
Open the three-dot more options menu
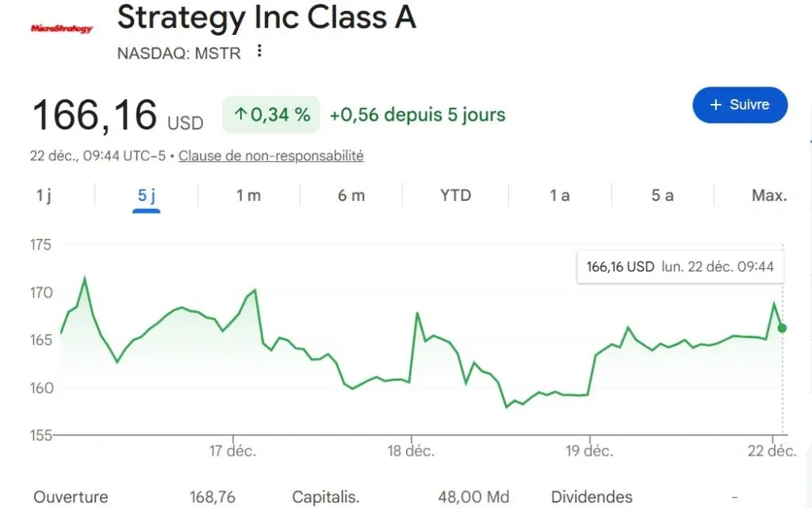(259, 52)
